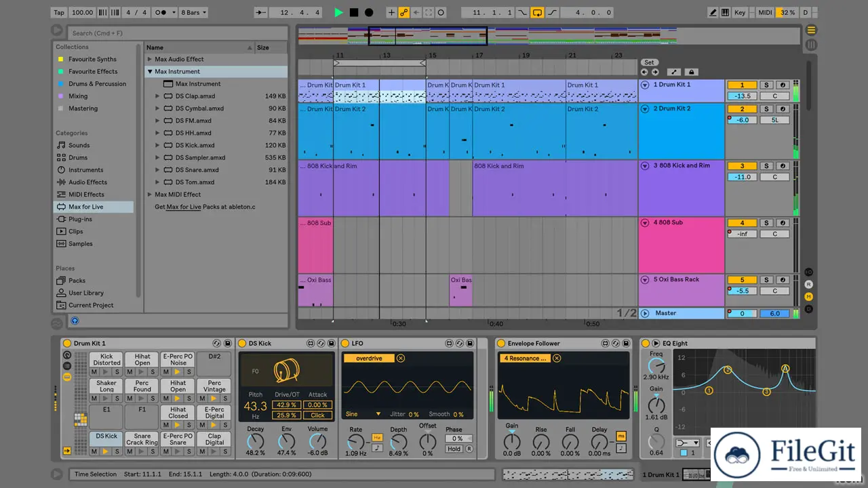Toggle the Automation Arm button

pos(403,12)
